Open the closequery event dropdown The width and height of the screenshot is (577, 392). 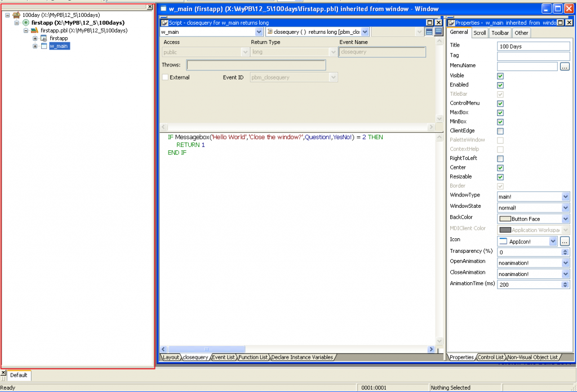click(x=365, y=32)
